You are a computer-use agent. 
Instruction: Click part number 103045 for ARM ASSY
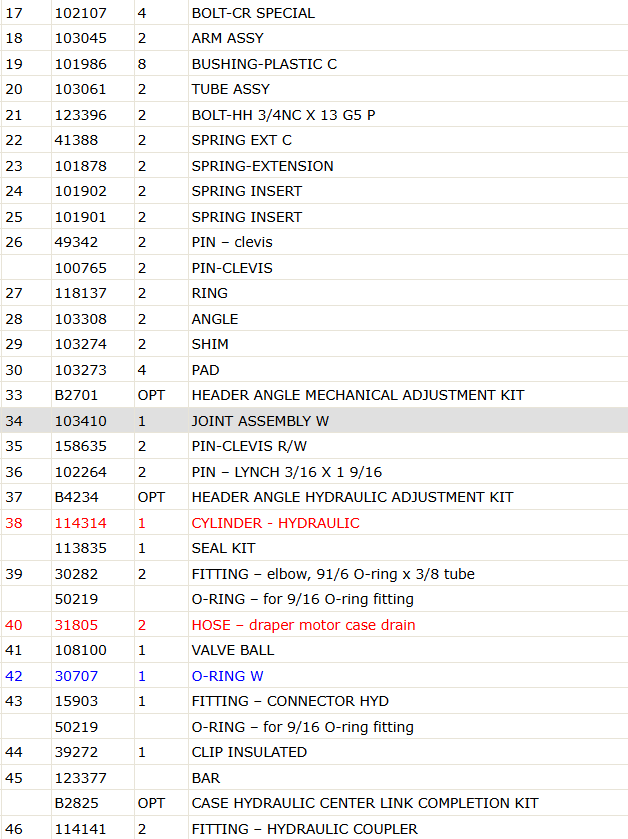pos(81,39)
